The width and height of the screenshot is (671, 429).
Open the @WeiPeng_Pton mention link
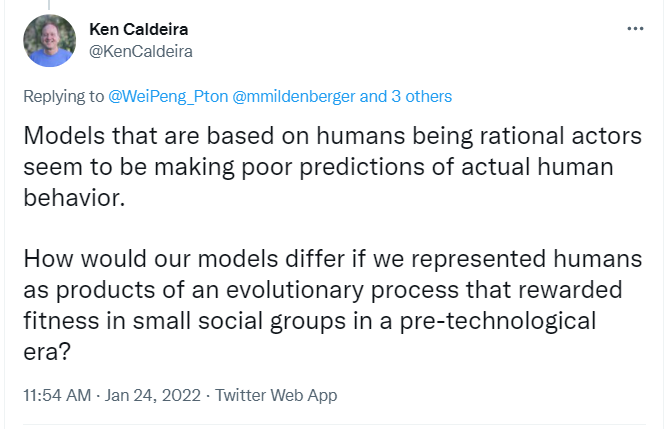tap(168, 96)
